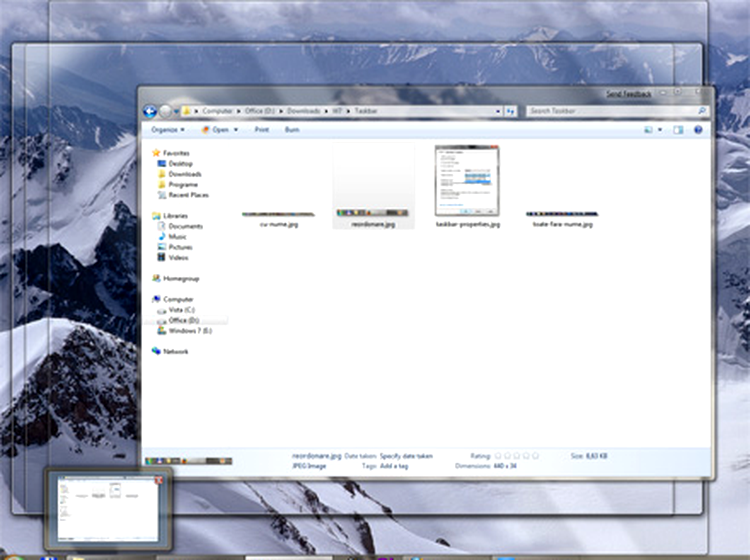Click the Send Feedback link
This screenshot has height=560, width=750.
pos(629,94)
